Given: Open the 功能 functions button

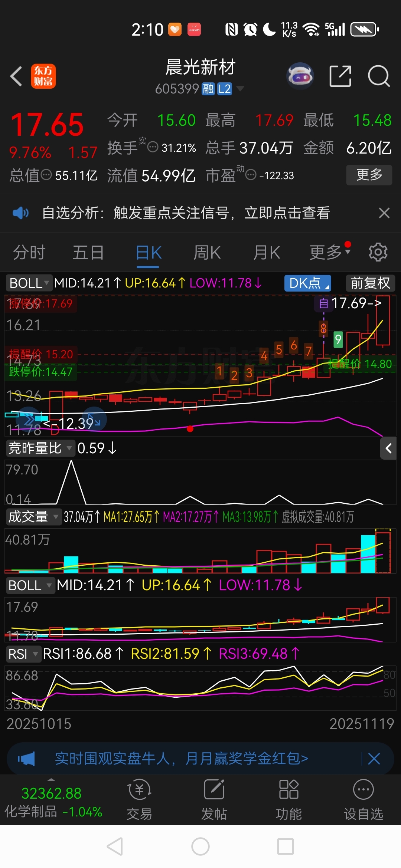Looking at the screenshot, I should [x=289, y=799].
